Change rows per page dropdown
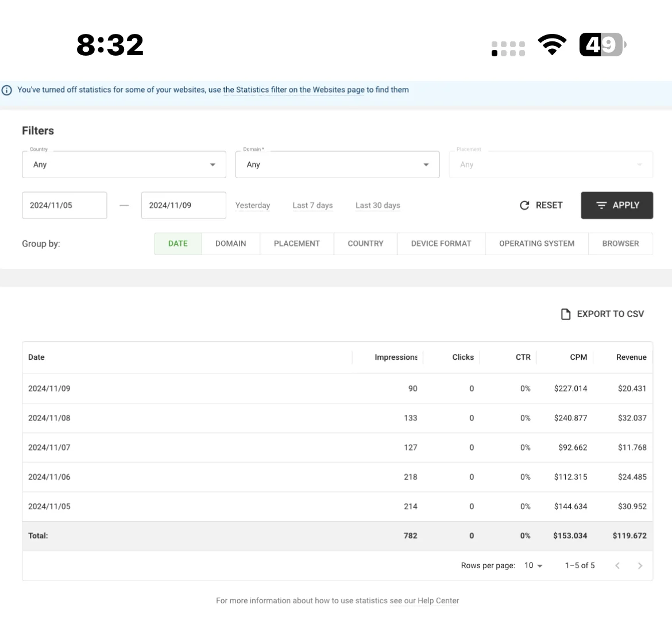 pyautogui.click(x=533, y=565)
